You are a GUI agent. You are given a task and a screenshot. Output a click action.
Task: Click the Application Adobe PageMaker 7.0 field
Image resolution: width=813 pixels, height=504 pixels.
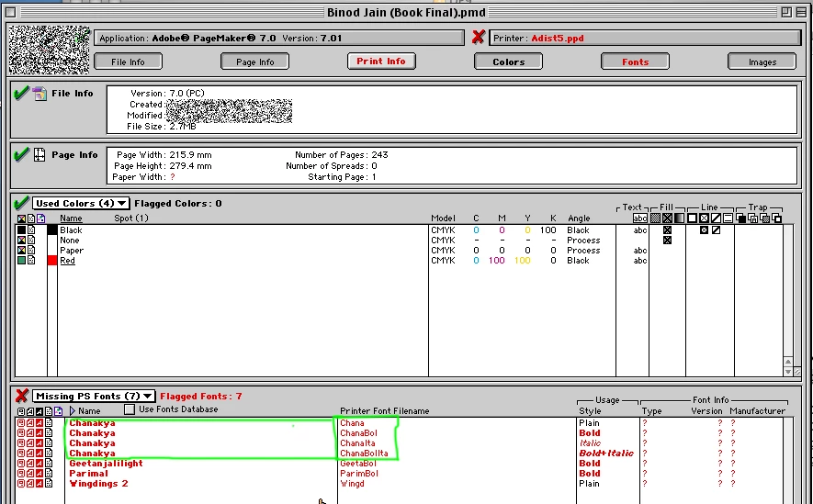click(x=279, y=38)
